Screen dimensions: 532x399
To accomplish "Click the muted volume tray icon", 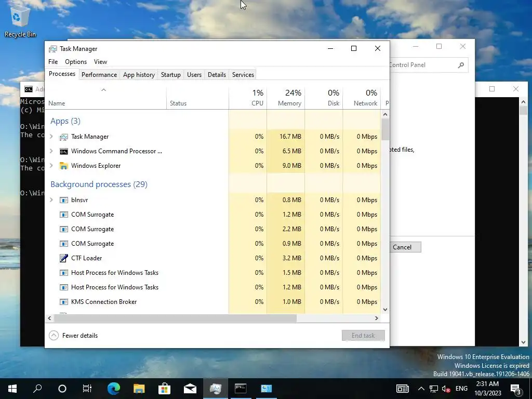I will tap(446, 389).
